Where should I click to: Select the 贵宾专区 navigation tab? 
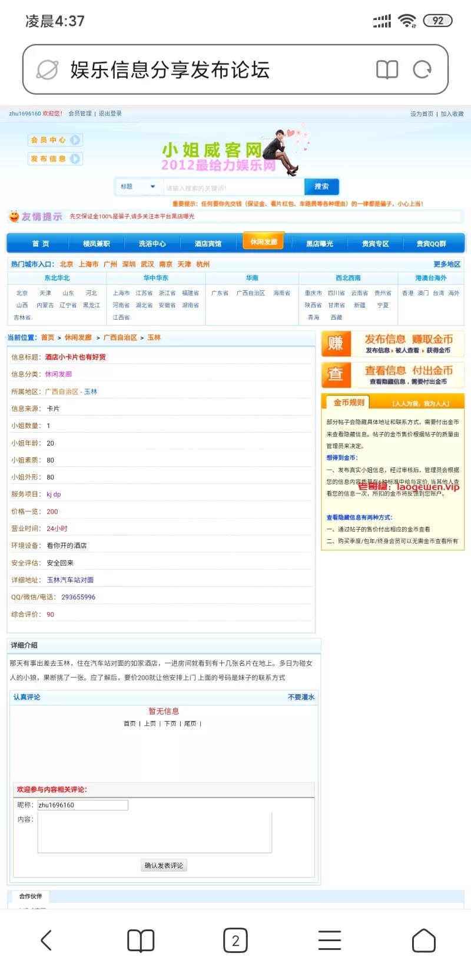coord(375,244)
